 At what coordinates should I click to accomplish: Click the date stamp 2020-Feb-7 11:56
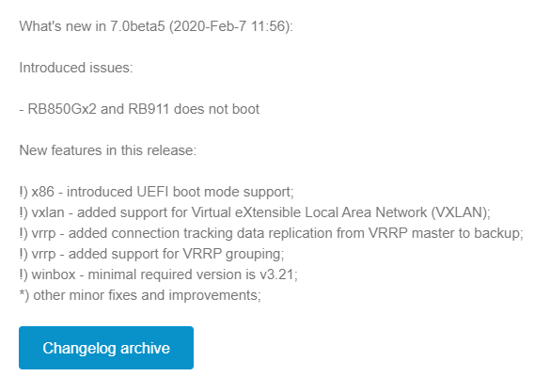229,26
